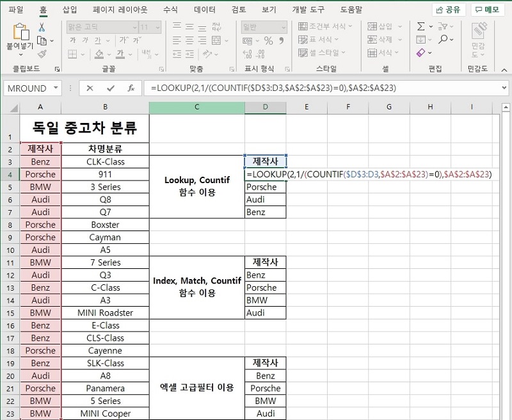This screenshot has width=512, height=420.
Task: Open Conditional Formatting (조건부 서식) dropdown
Action: (325, 26)
